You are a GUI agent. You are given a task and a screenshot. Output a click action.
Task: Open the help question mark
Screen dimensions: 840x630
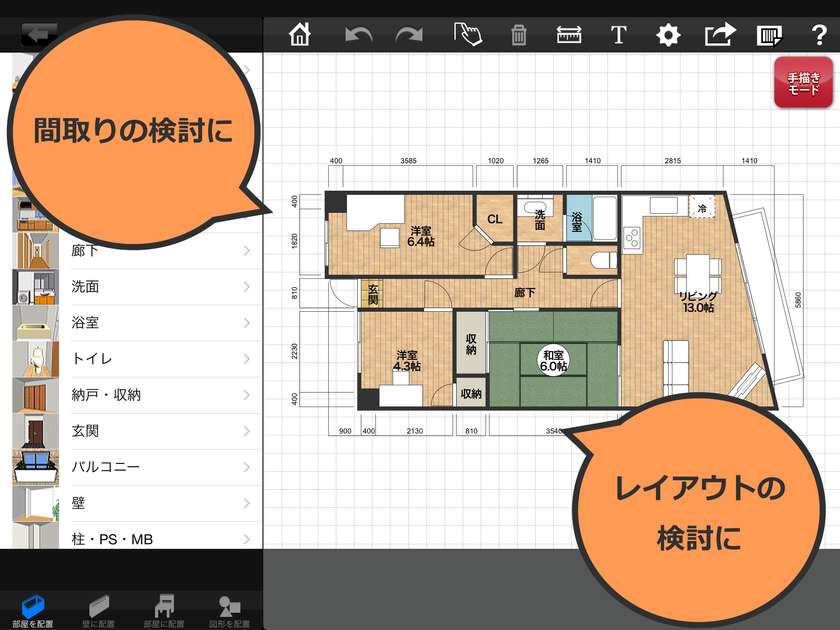819,35
